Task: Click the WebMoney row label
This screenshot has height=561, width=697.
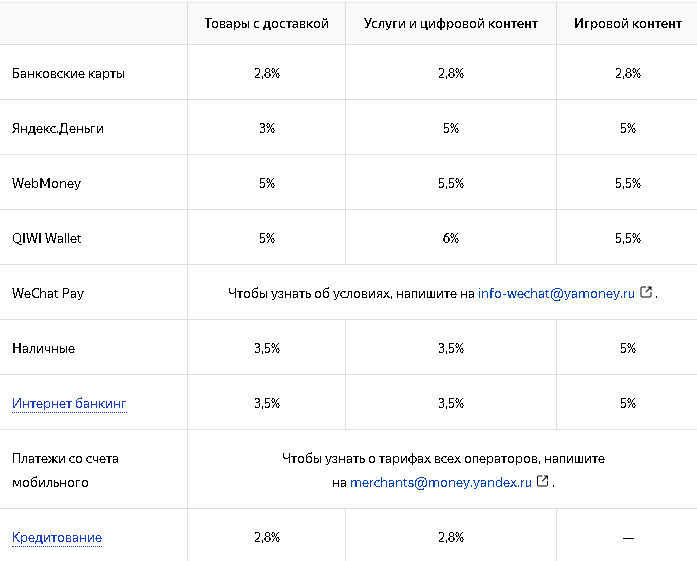Action: 47,183
